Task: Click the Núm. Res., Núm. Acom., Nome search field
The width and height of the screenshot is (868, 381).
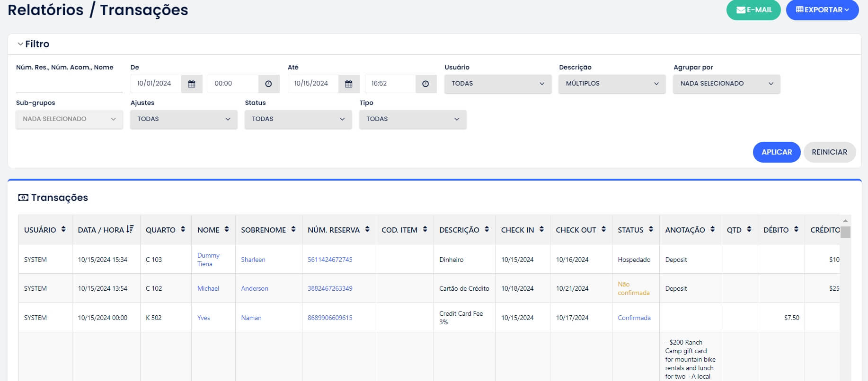Action: click(69, 84)
